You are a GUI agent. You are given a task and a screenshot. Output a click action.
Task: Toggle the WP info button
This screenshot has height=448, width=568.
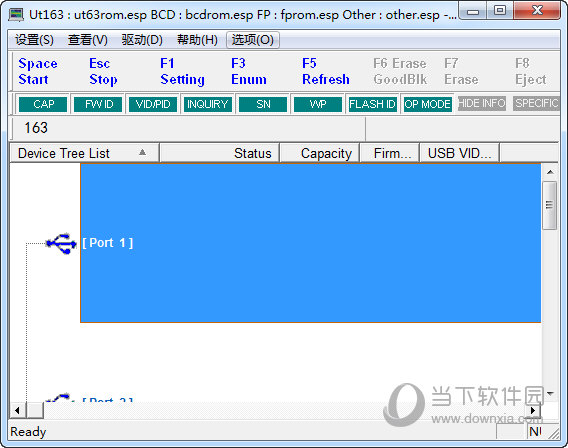pos(318,104)
